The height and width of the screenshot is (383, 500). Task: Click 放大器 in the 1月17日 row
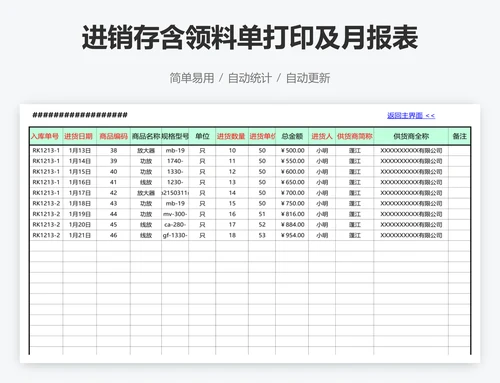coord(146,193)
